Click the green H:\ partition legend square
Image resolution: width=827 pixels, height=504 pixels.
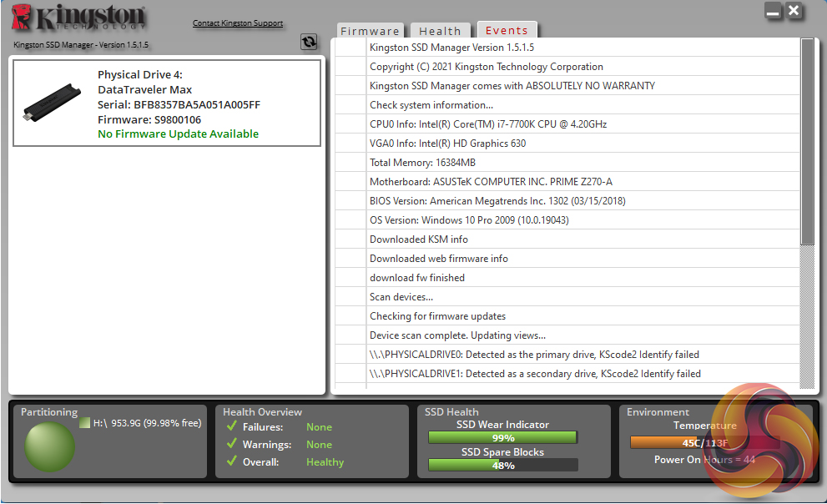(x=84, y=423)
